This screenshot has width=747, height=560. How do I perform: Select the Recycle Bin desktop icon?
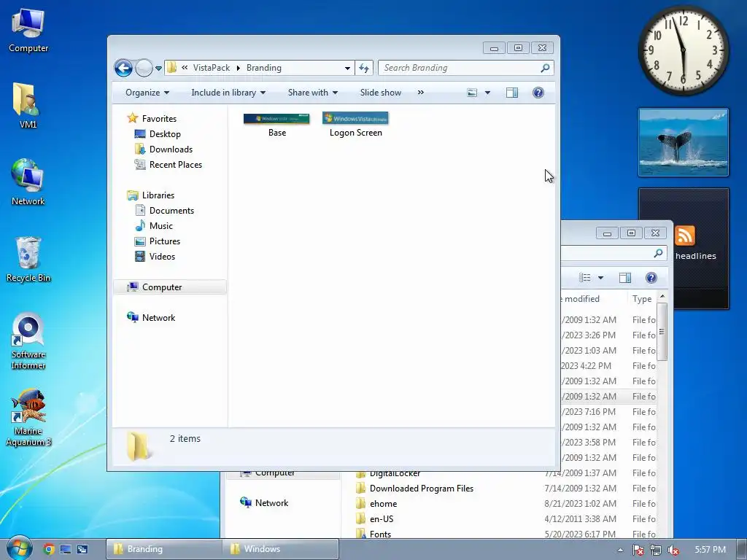[x=28, y=260]
